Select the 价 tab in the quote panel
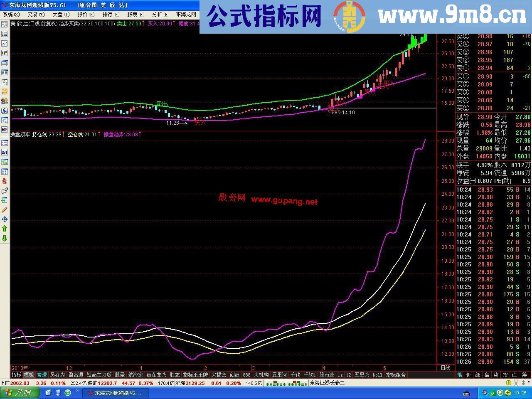The height and width of the screenshot is (399, 532). (469, 375)
